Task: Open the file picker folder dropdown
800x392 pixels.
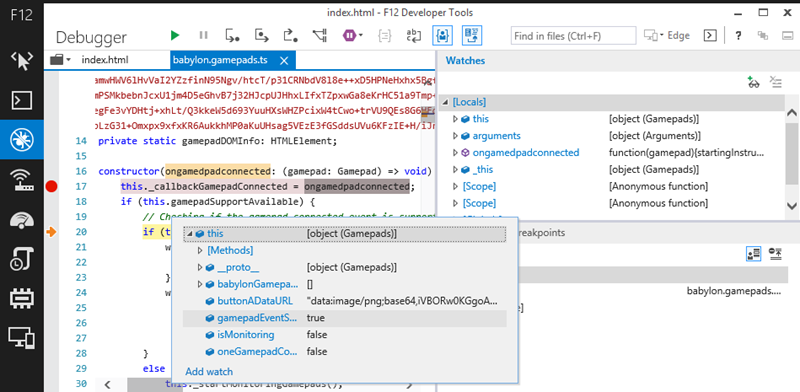Action: click(x=61, y=60)
